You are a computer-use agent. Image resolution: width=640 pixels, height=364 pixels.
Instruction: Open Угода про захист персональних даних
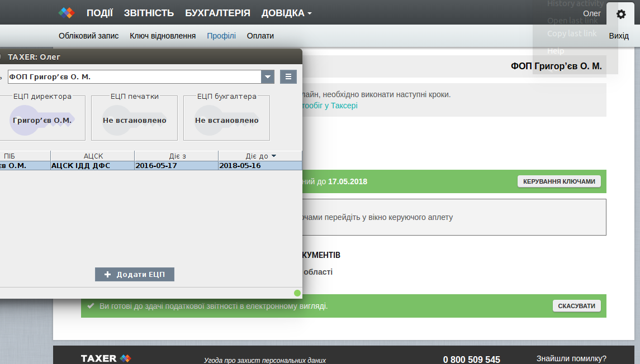coord(265,360)
